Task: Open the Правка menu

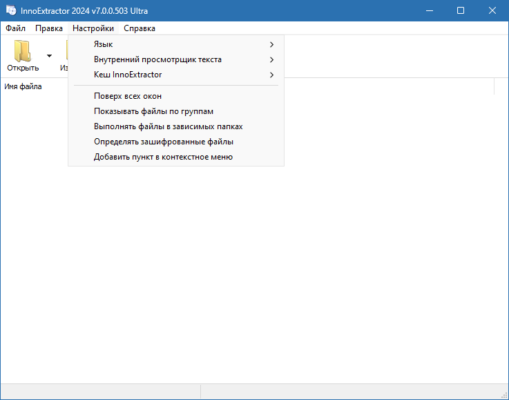Action: (49, 28)
